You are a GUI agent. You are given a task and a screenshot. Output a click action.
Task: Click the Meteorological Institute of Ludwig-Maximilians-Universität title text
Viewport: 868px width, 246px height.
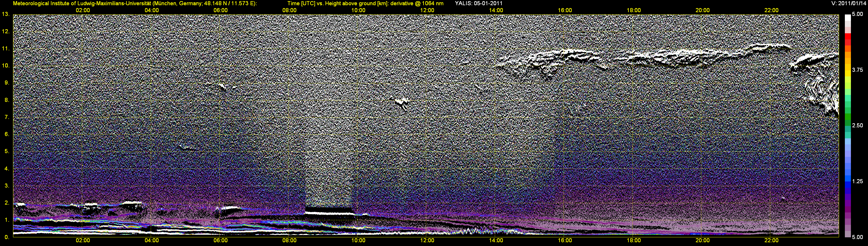click(x=135, y=3)
